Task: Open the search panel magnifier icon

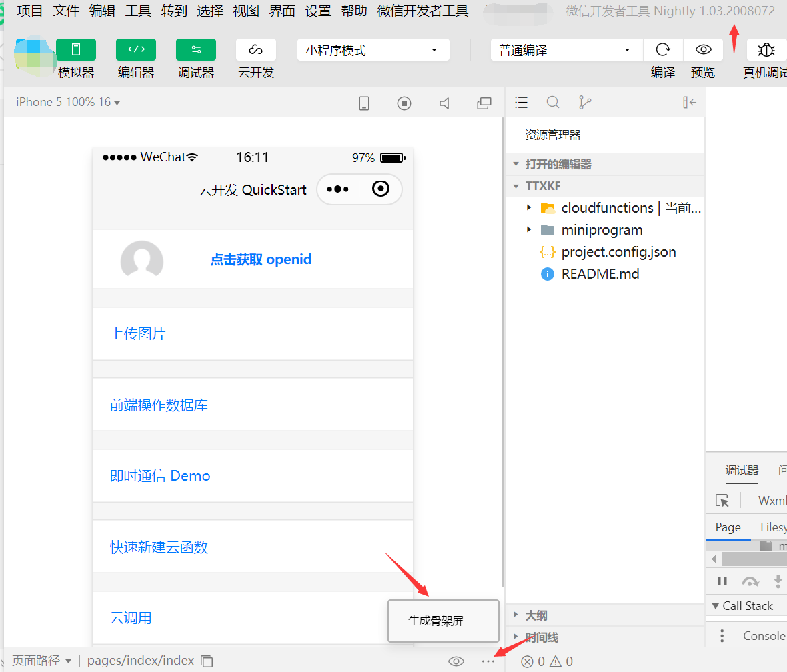Action: click(x=553, y=103)
